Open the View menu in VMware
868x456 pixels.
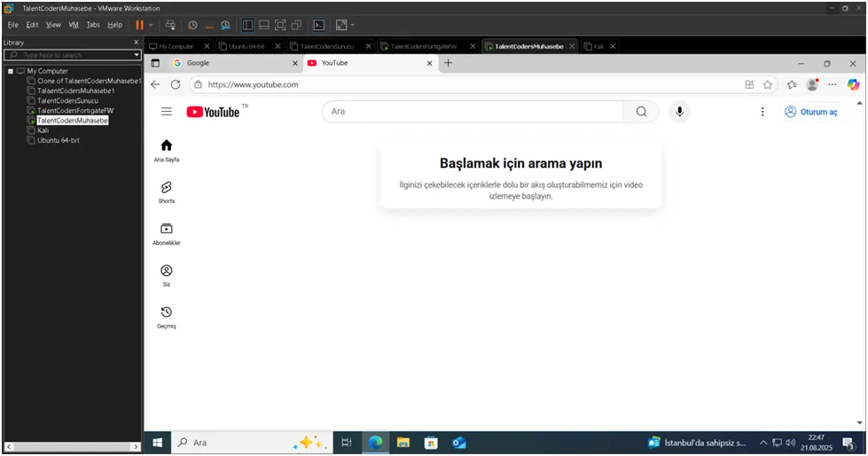point(53,25)
